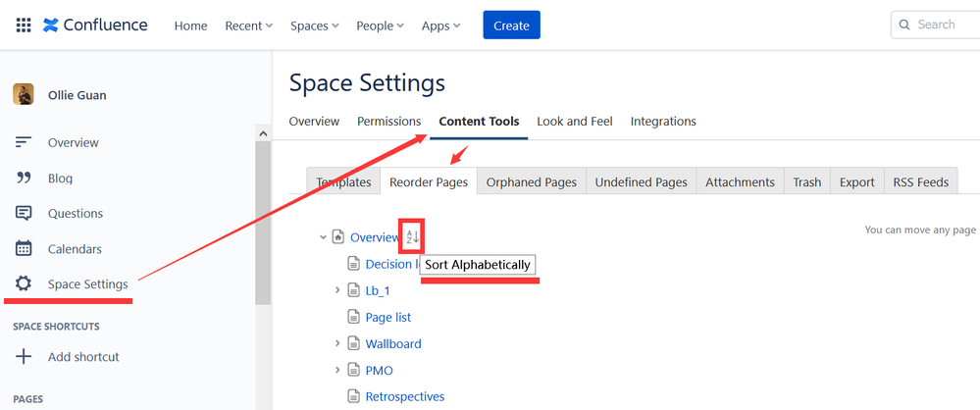Image resolution: width=980 pixels, height=410 pixels.
Task: Click the Confluence logo
Action: [95, 26]
